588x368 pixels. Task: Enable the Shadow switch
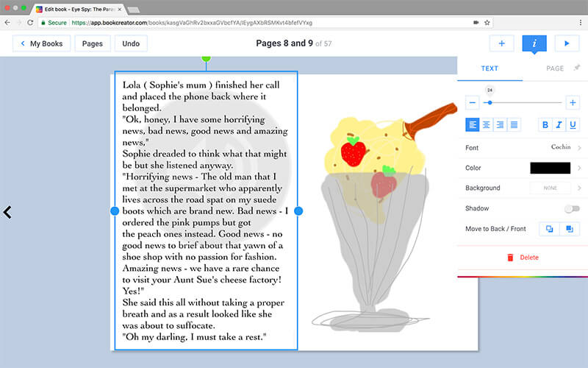coord(571,209)
